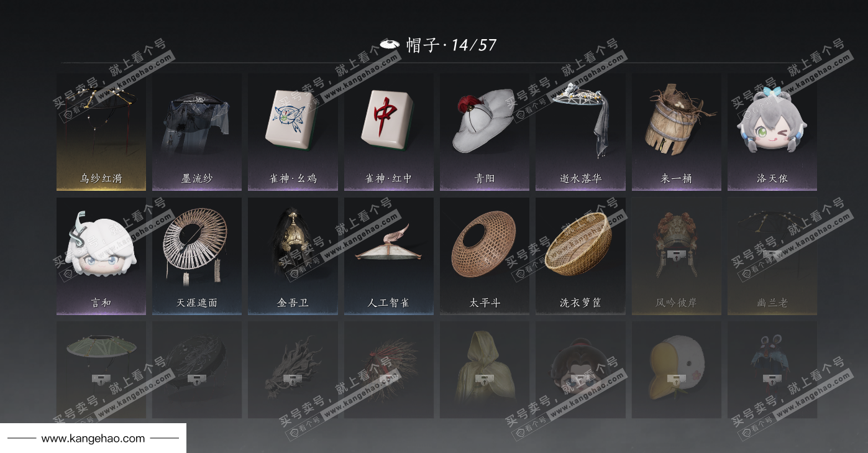
Task: Click the locked yellow duck hood item
Action: [x=677, y=370]
